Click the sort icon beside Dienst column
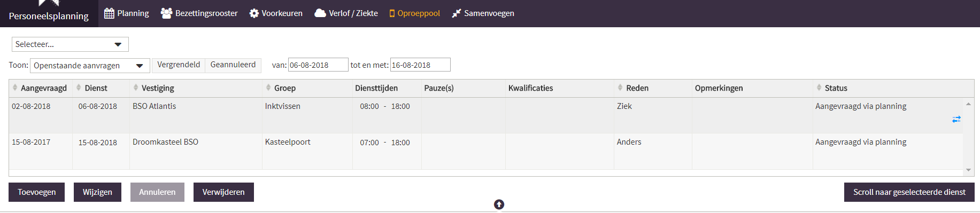 [x=79, y=88]
